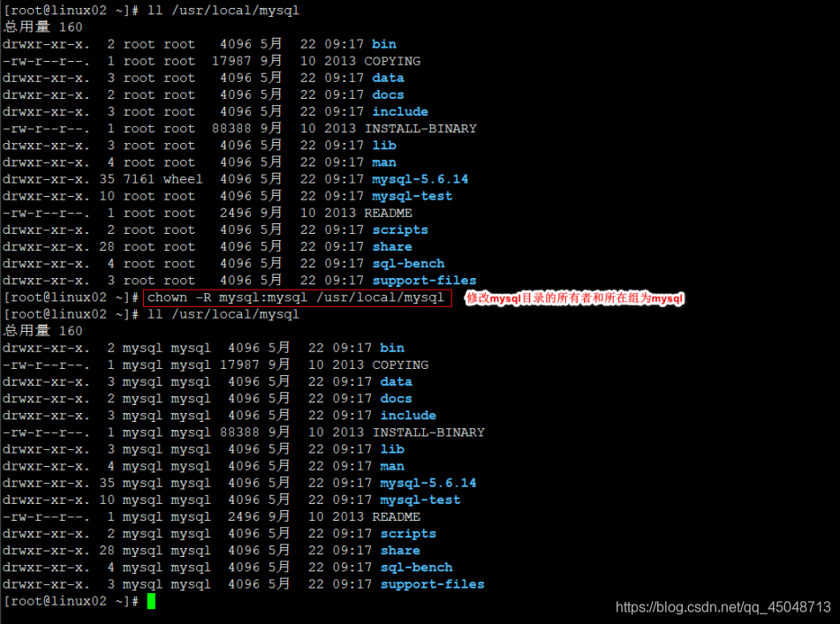Image resolution: width=840 pixels, height=624 pixels.
Task: Select "include" directory in the root-owned listing
Action: [x=400, y=112]
